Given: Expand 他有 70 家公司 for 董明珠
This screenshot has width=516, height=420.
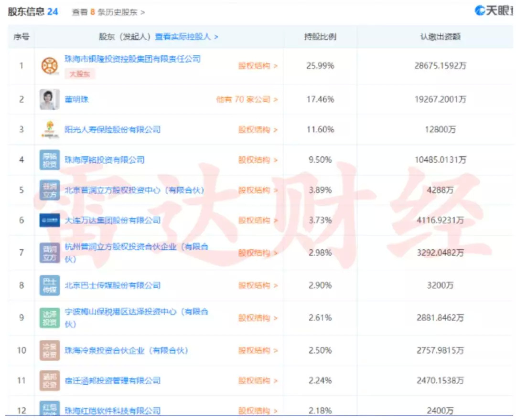Looking at the screenshot, I should point(247,99).
